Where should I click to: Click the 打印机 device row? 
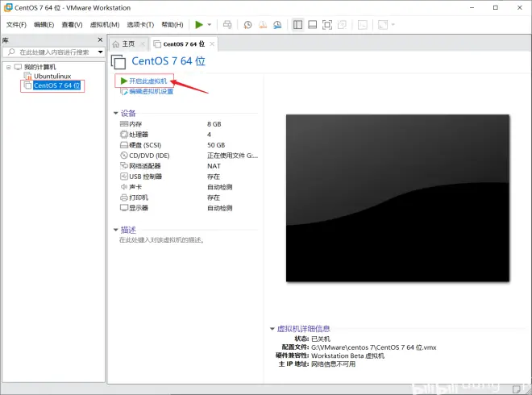pyautogui.click(x=189, y=197)
